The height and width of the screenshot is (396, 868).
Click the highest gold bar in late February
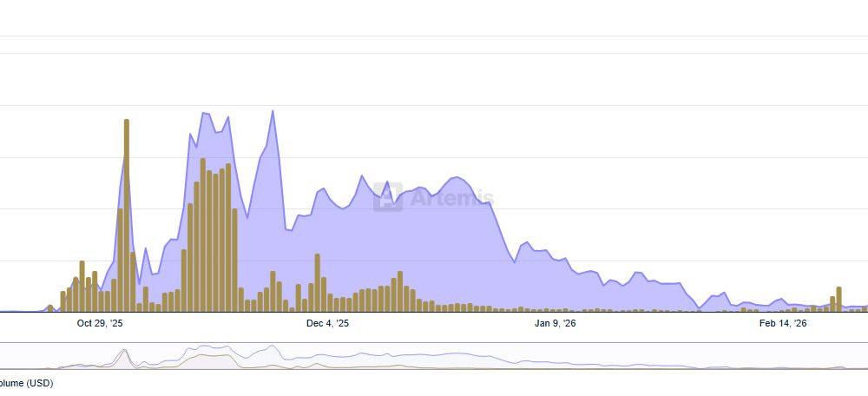(x=839, y=299)
